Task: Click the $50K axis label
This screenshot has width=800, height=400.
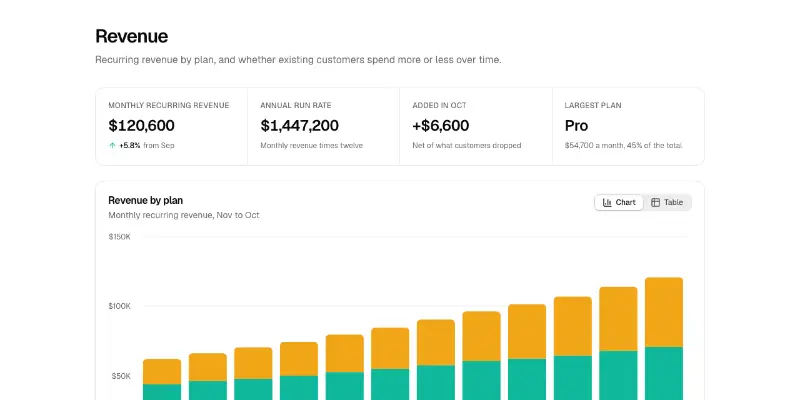Action: [x=121, y=376]
